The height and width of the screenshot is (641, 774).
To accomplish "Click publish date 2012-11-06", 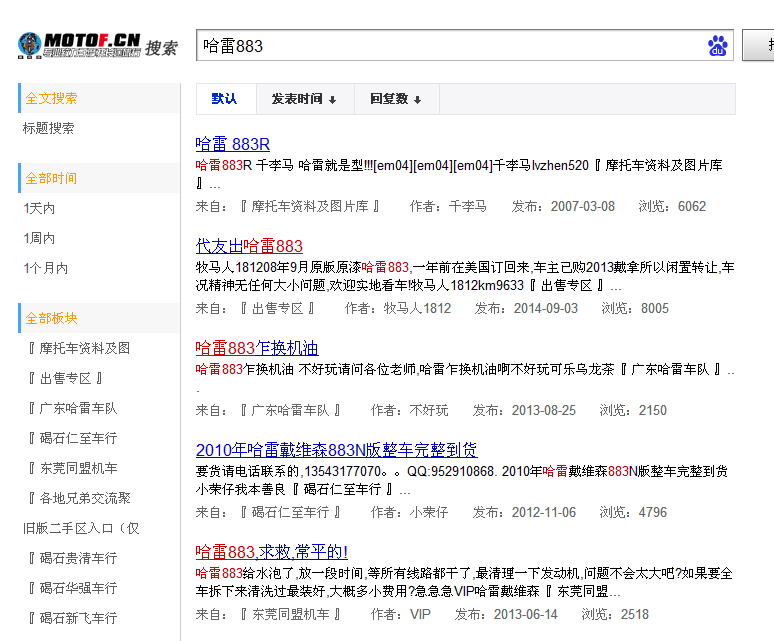I will point(543,512).
